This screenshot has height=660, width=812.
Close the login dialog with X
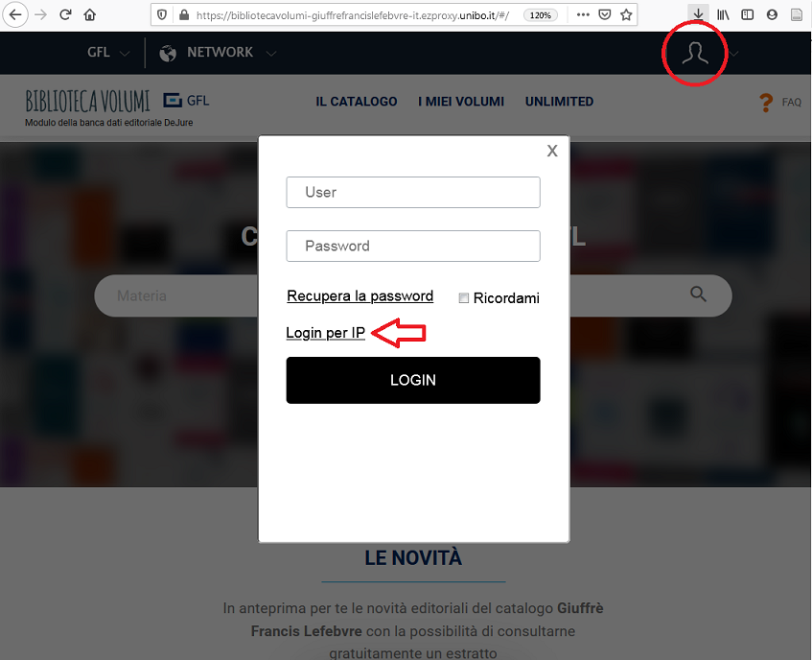tap(552, 151)
